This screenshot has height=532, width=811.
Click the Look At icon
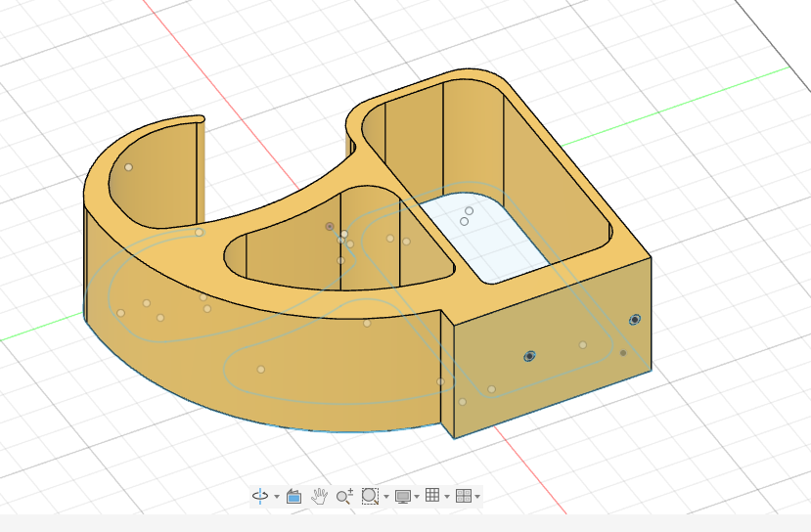293,496
